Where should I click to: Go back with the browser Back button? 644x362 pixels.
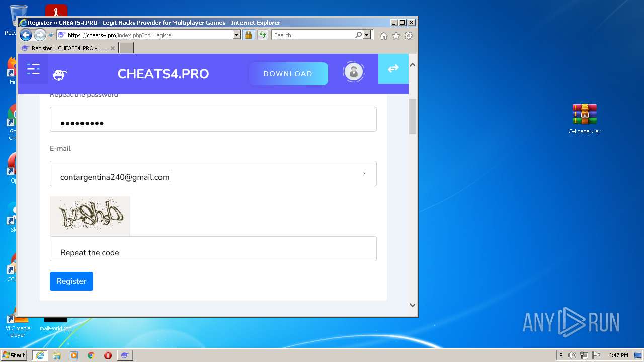pos(26,35)
